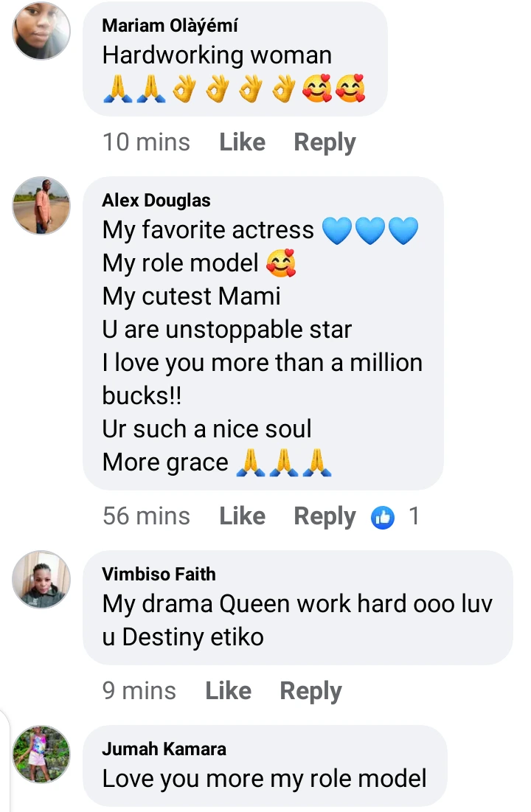Like Mariam Olàyémí's comment

pos(242,142)
